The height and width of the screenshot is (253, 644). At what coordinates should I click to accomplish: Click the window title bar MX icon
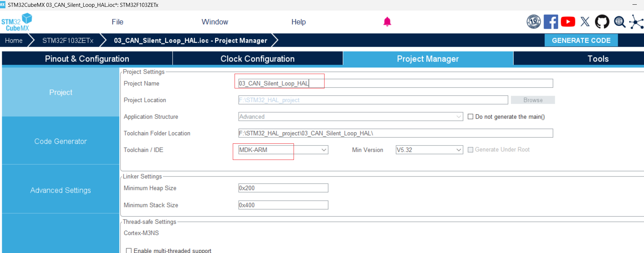(3, 5)
